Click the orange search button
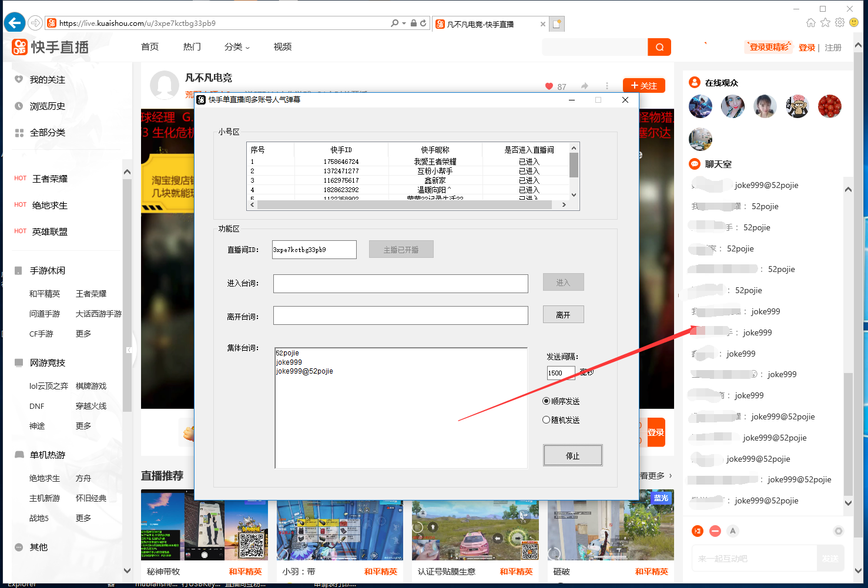868x588 pixels. click(659, 47)
